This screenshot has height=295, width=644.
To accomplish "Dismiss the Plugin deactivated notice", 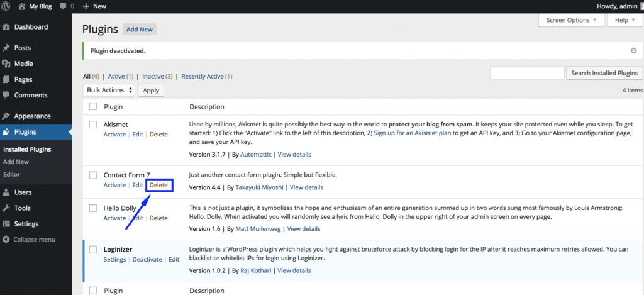I will 634,50.
